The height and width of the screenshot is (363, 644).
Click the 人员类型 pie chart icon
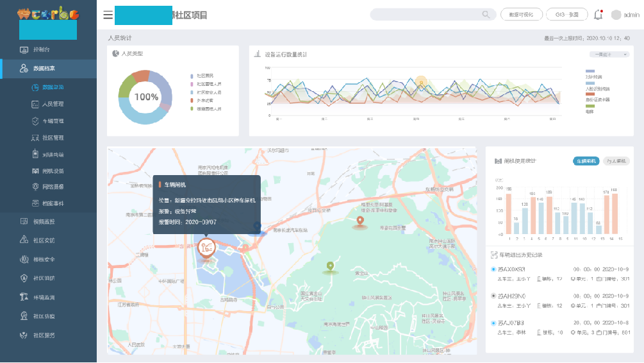tap(115, 53)
